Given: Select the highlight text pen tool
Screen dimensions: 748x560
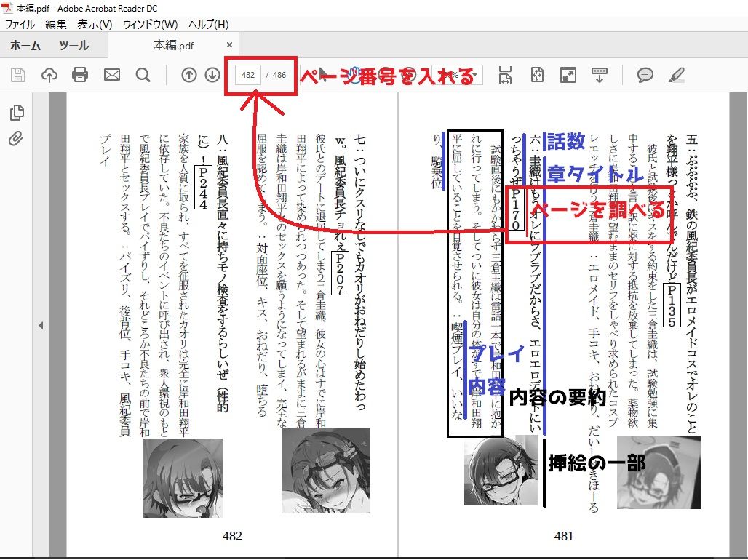Looking at the screenshot, I should [677, 75].
